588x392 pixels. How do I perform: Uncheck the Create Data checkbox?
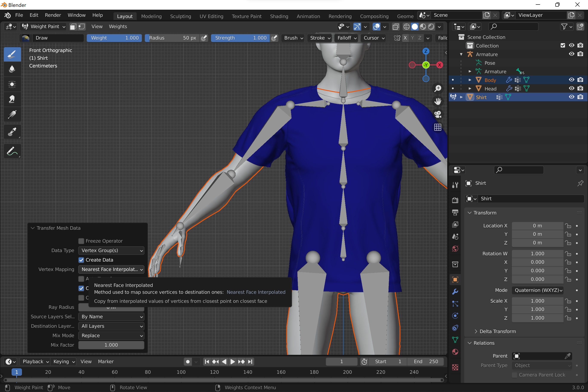click(x=81, y=260)
